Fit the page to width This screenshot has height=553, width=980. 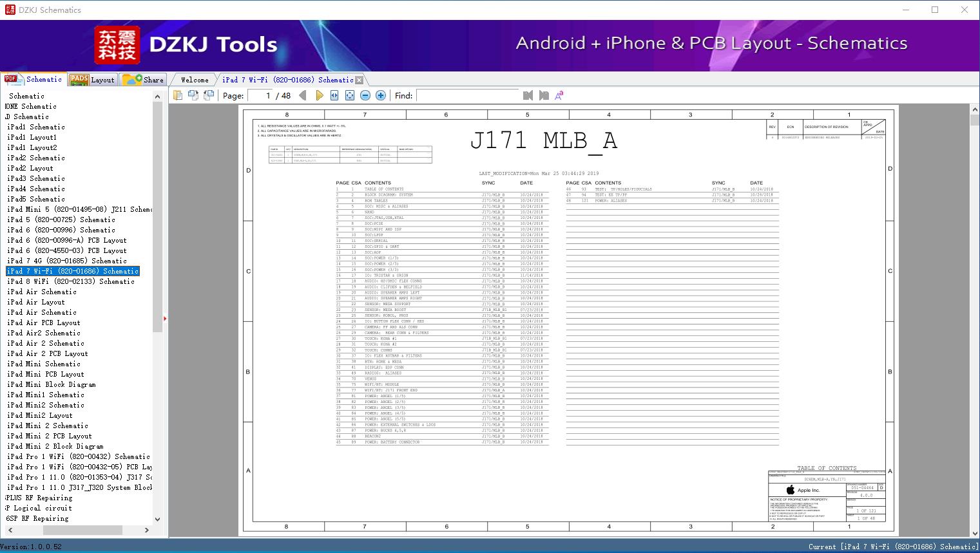click(334, 95)
